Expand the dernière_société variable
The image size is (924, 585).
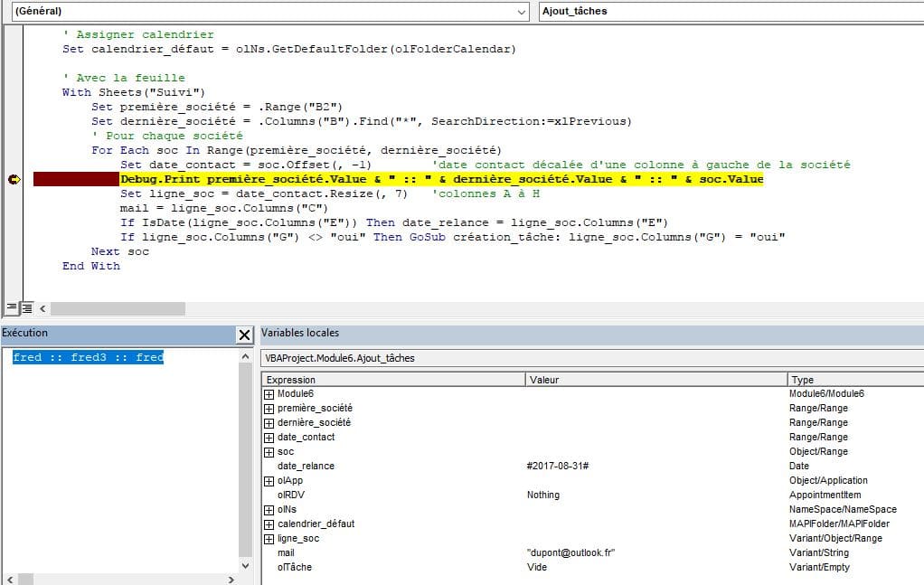(x=269, y=423)
